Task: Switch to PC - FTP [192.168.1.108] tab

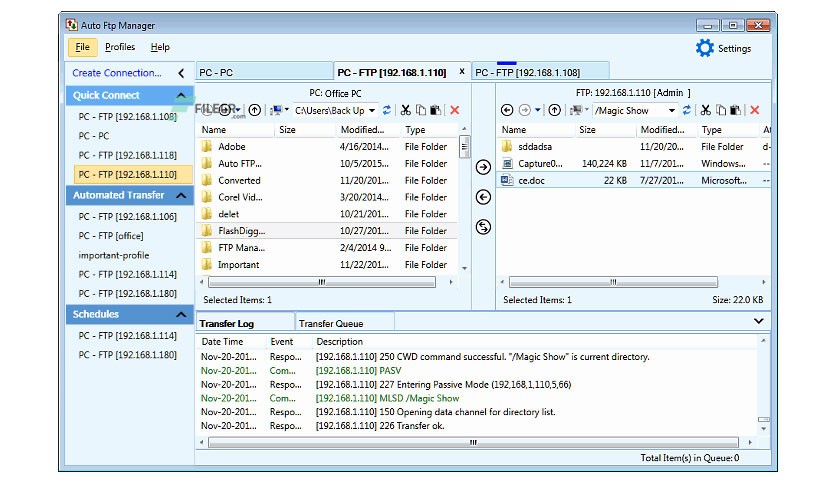Action: click(x=540, y=72)
